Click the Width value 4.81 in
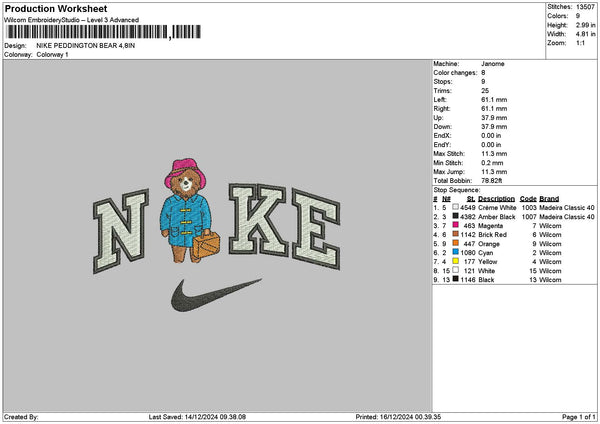600x424 pixels. pyautogui.click(x=585, y=34)
